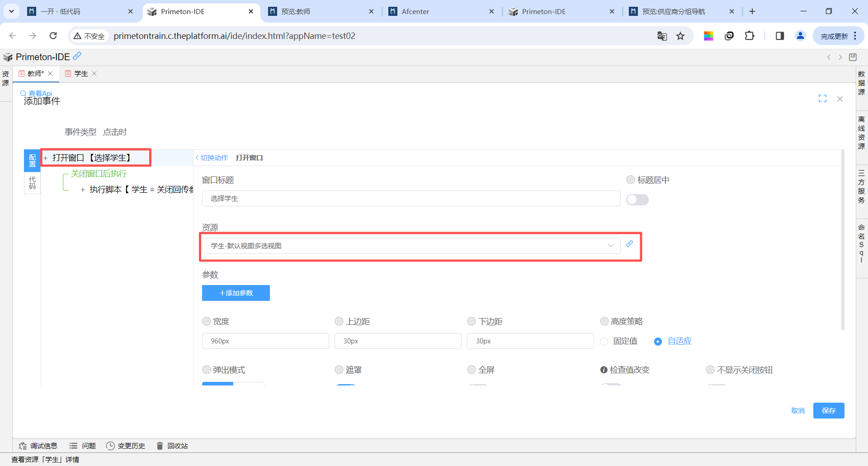Image resolution: width=868 pixels, height=466 pixels.
Task: Click the +添加参数 button
Action: coord(236,293)
